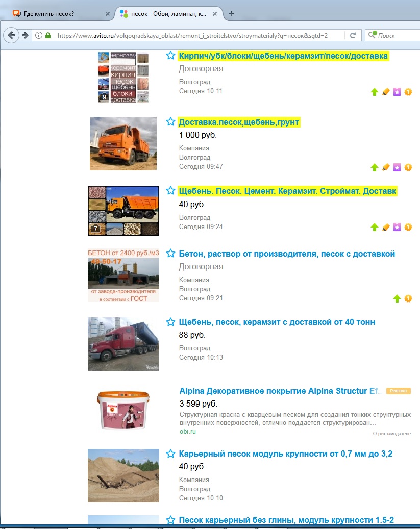Open sand quarry thumbnail of 'Карьерный песок'
Image resolution: width=420 pixels, height=529 pixels.
123,475
